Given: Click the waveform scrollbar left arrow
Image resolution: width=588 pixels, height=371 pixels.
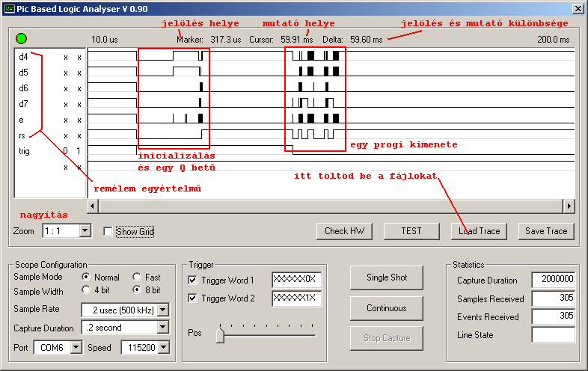Looking at the screenshot, I should click(93, 206).
